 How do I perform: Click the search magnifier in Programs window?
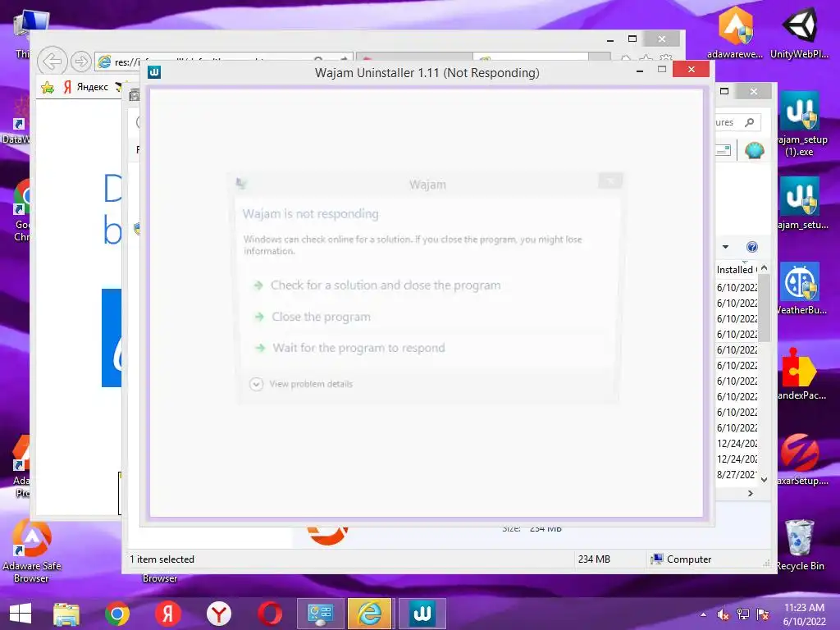pos(750,122)
